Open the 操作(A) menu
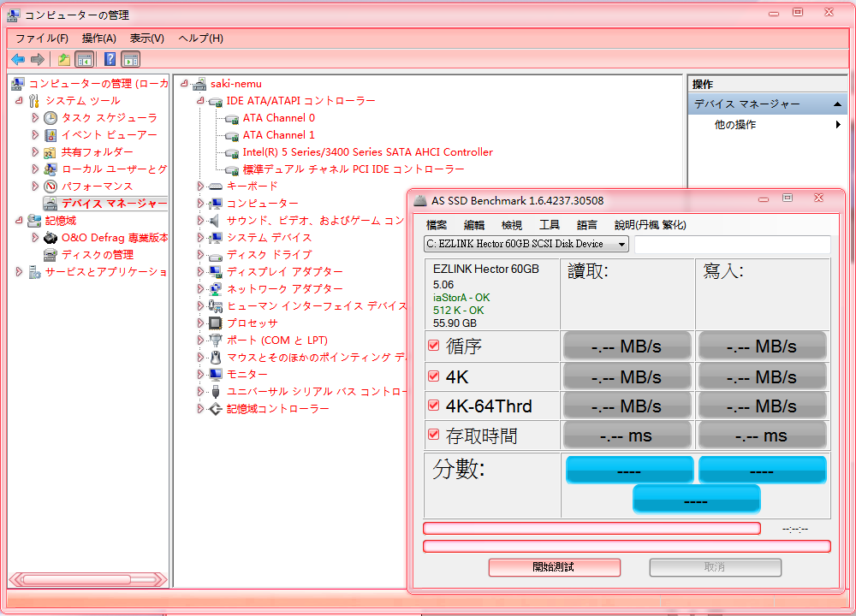Viewport: 856px width, 616px height. point(98,38)
